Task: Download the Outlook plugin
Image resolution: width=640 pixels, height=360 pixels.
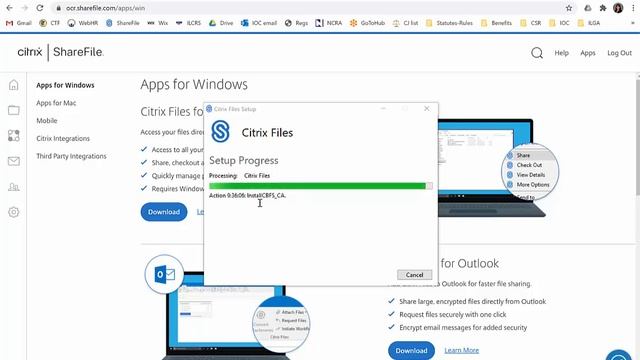Action: tap(411, 350)
